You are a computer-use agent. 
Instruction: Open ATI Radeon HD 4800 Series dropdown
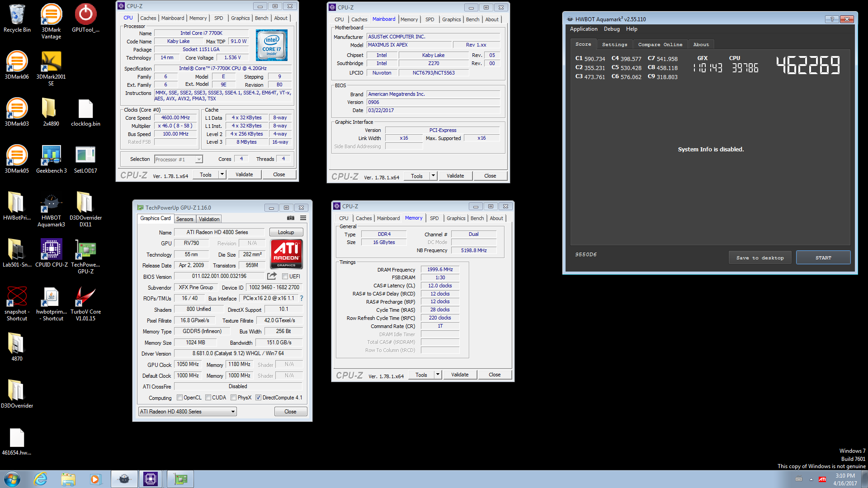tap(188, 412)
